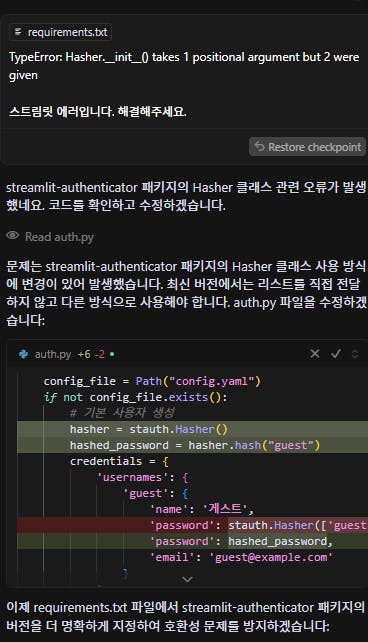Click the '-2' removed lines count

point(99,354)
